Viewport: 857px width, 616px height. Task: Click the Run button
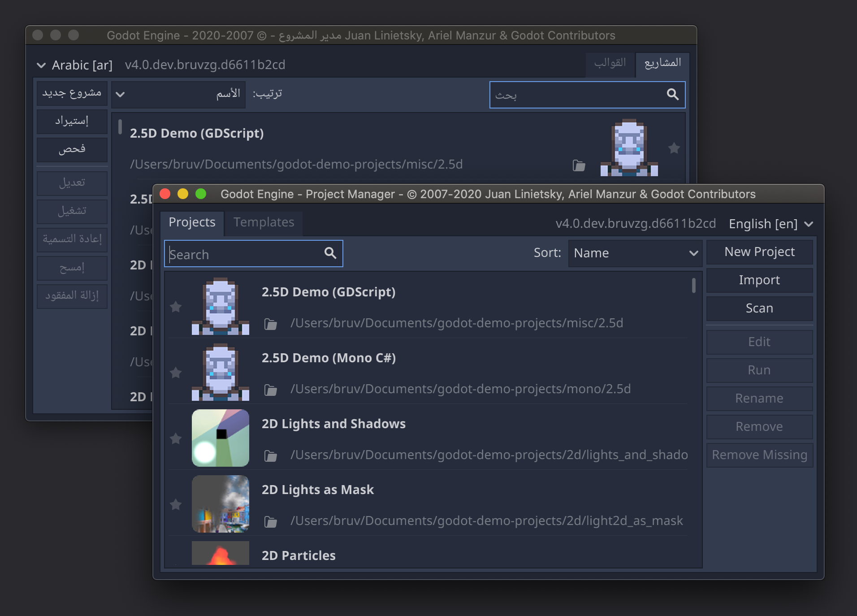pos(759,370)
